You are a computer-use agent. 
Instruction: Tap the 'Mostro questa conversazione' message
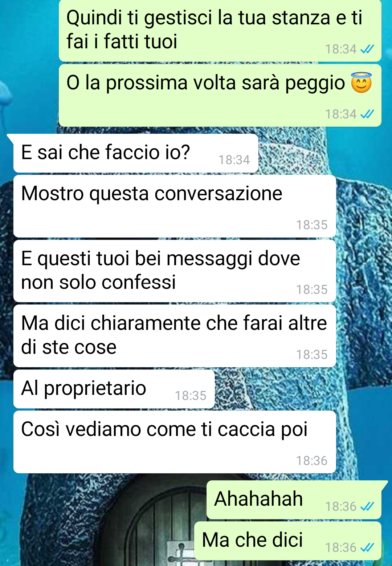pyautogui.click(x=175, y=206)
